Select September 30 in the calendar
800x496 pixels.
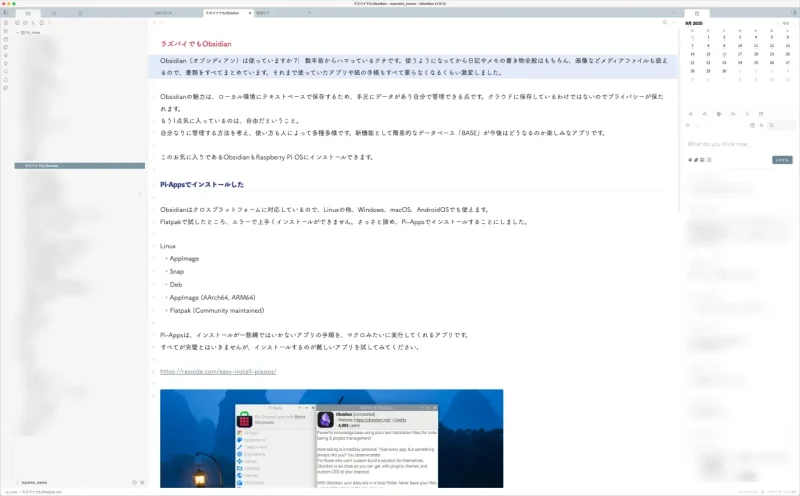click(x=724, y=71)
